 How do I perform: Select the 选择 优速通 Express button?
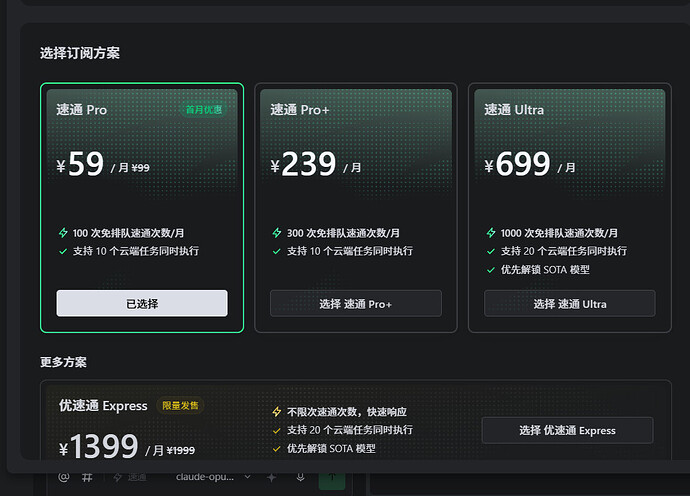pos(567,430)
